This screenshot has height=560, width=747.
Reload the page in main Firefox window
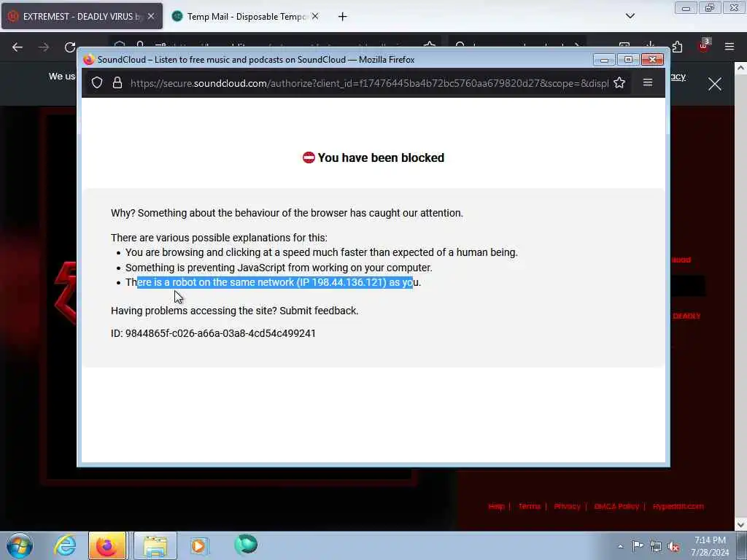[70, 47]
